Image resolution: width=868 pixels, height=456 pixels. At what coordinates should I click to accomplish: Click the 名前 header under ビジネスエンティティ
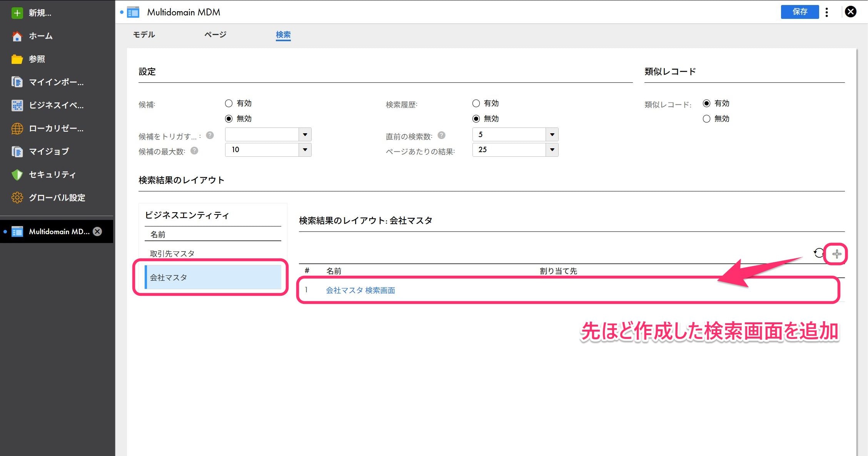(158, 234)
